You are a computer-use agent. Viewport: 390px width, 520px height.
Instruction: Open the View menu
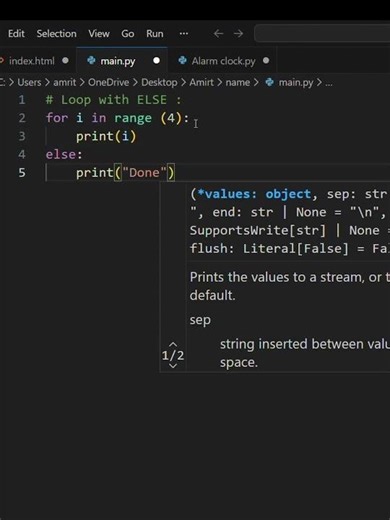[x=99, y=34]
